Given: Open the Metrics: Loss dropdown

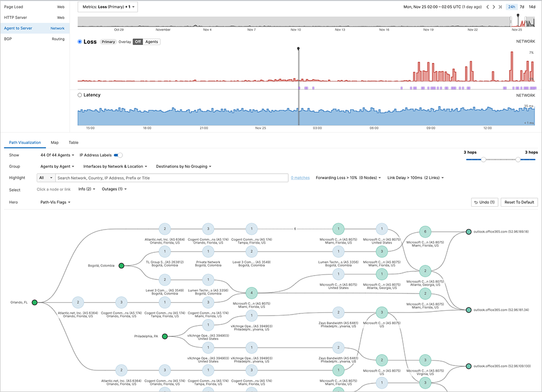Looking at the screenshot, I should 107,7.
